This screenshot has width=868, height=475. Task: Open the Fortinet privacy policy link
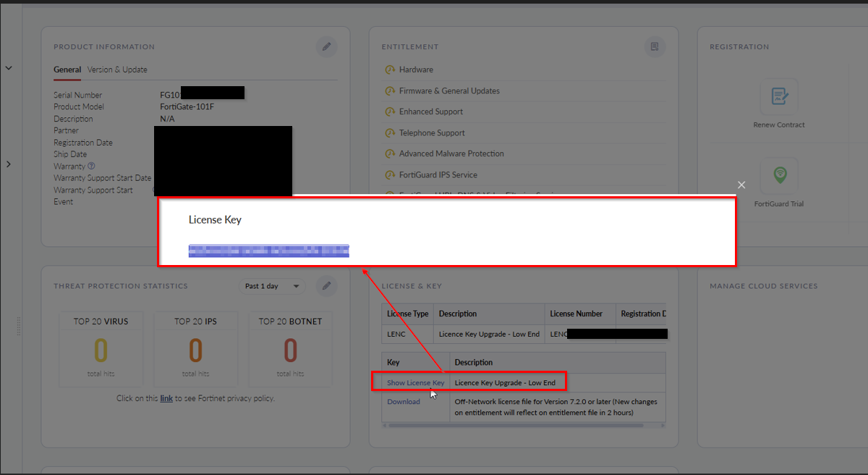166,398
